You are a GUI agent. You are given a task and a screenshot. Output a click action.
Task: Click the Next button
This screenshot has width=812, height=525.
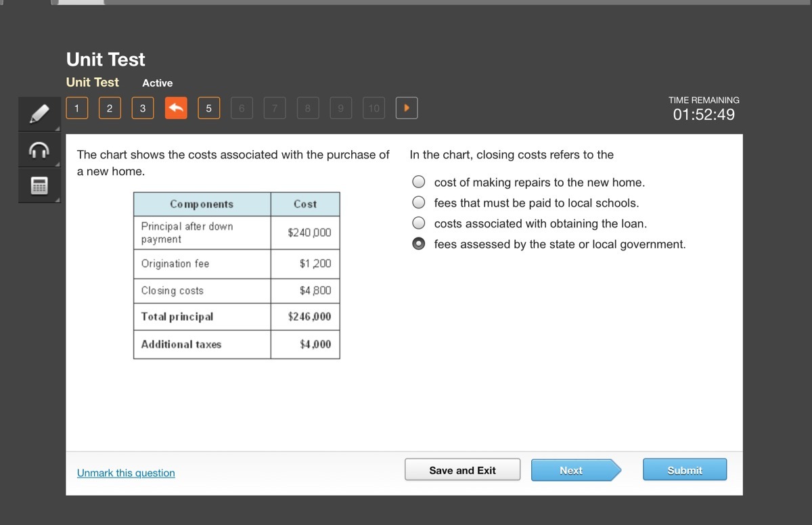pyautogui.click(x=576, y=470)
